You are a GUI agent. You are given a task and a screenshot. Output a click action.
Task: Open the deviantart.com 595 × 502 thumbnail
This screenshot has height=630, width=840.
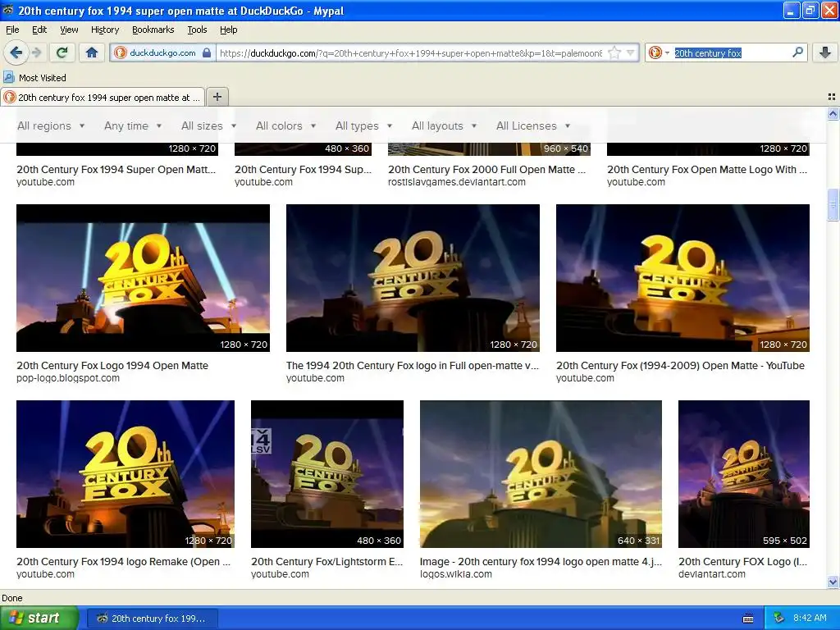pyautogui.click(x=743, y=474)
